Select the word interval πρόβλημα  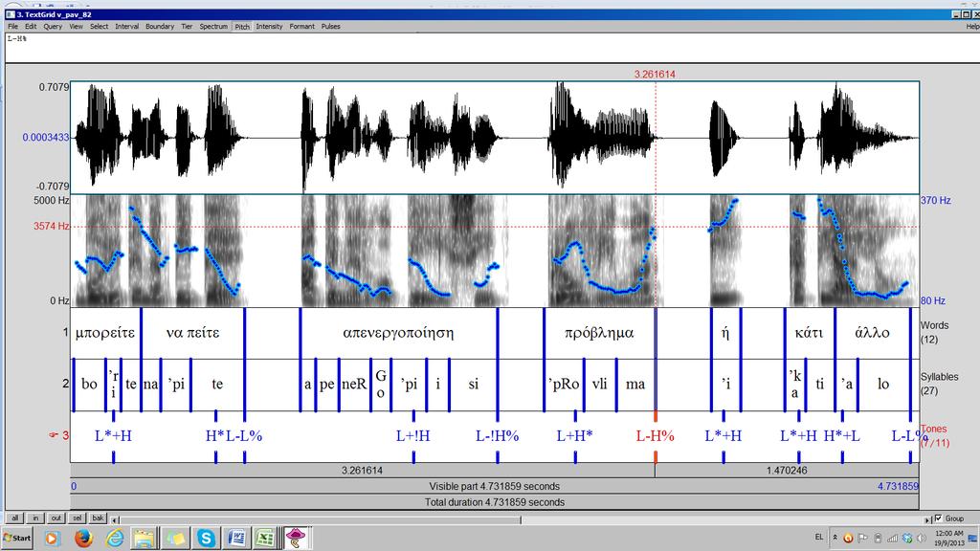pyautogui.click(x=599, y=333)
